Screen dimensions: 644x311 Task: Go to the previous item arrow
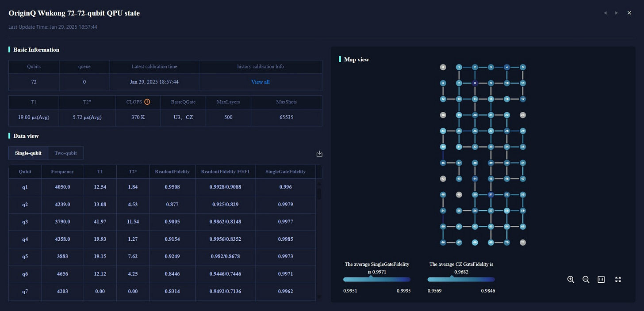605,13
